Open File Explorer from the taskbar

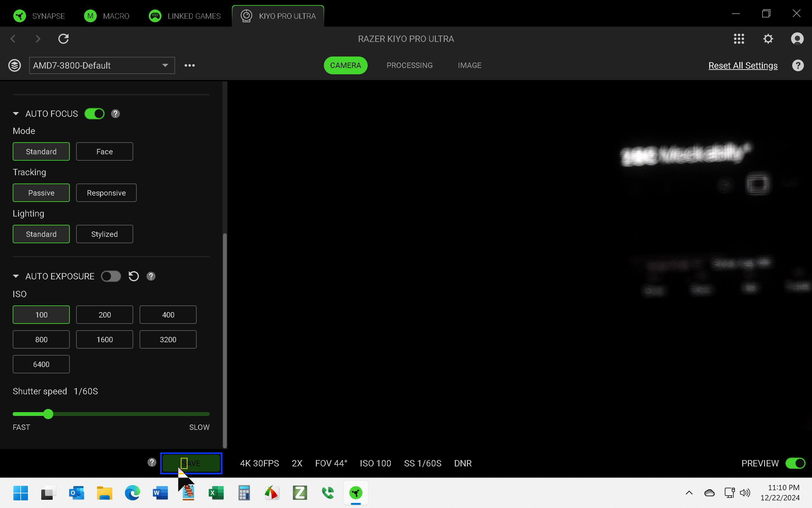pyautogui.click(x=104, y=493)
